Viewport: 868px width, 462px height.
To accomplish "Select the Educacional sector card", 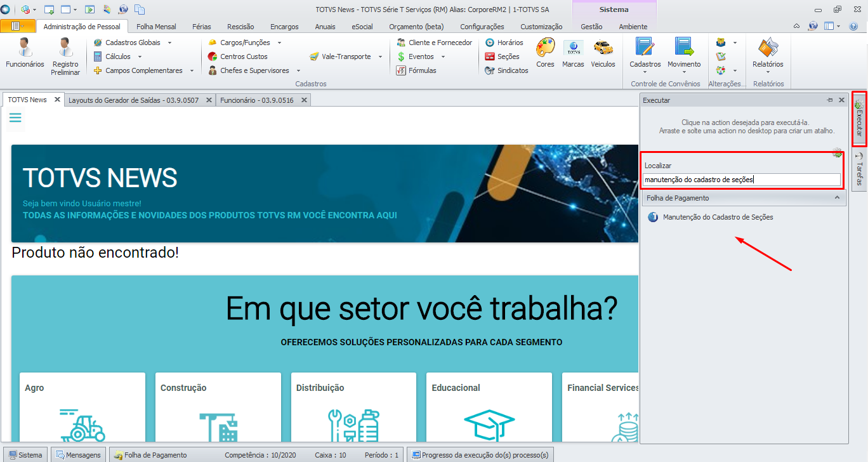I will click(x=489, y=407).
